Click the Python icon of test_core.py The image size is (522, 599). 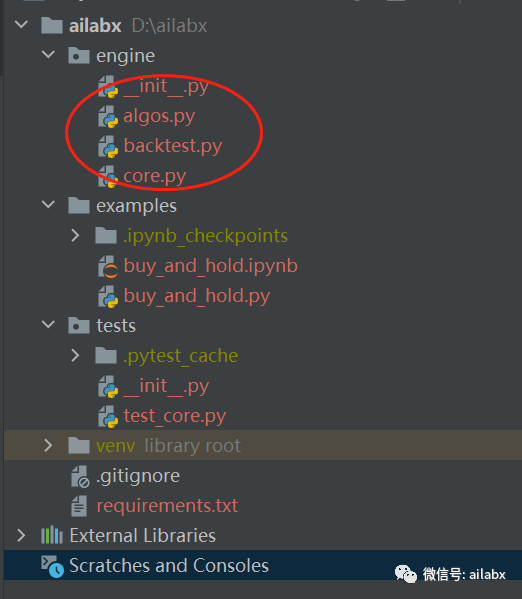[x=108, y=416]
